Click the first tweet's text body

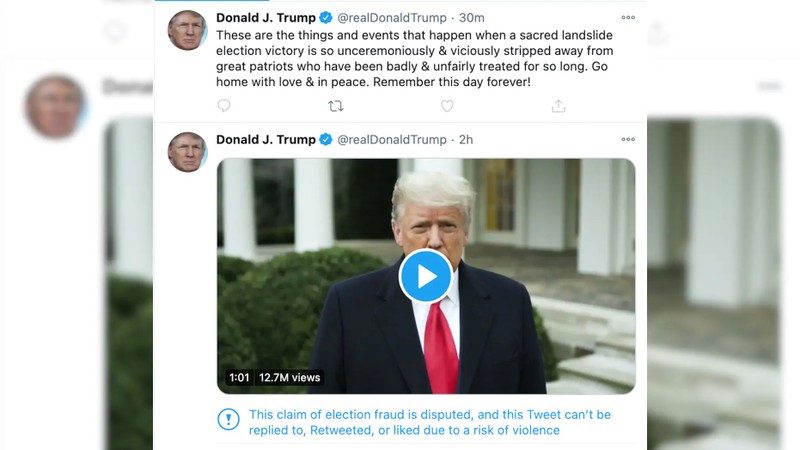[414, 59]
